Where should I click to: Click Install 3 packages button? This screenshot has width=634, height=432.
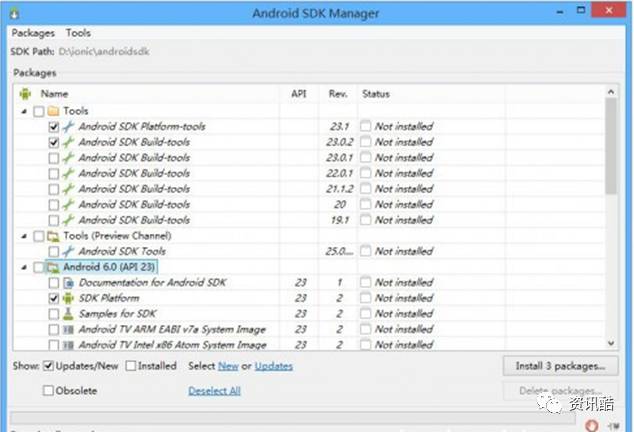click(560, 366)
